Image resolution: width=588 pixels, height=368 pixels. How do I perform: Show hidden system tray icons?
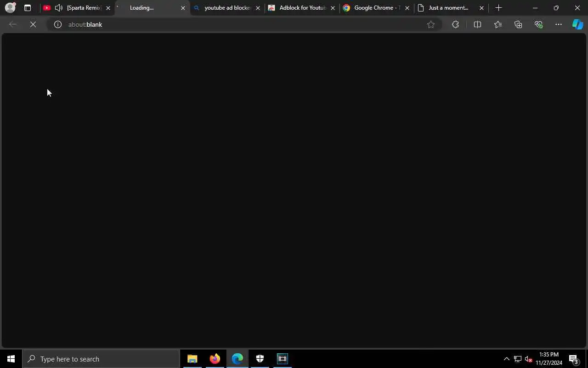click(x=507, y=359)
